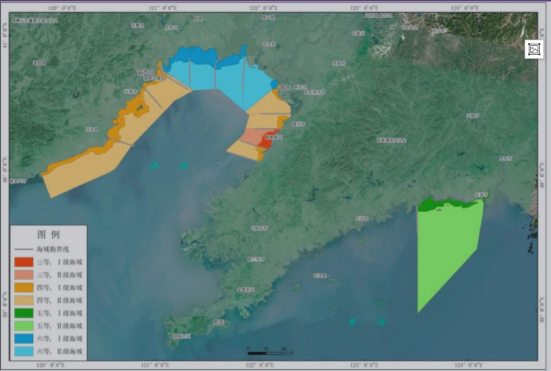
Task: Select the light green 五等 II级海域 swatch
Action: pyautogui.click(x=24, y=326)
